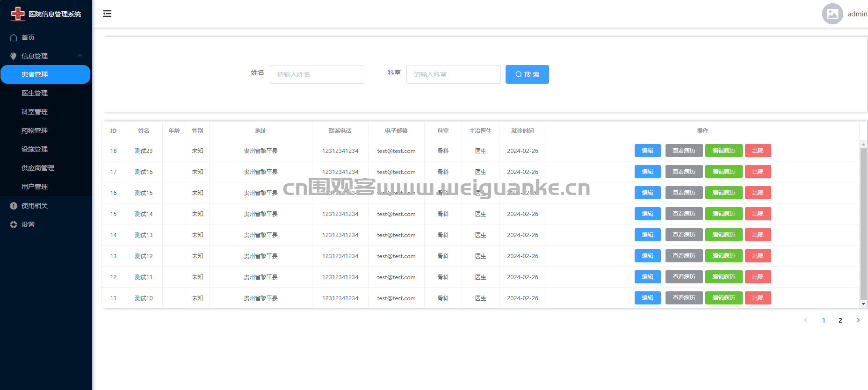Click the table's vertical scrollbar
Screen dimensions: 868x390
tap(863, 224)
